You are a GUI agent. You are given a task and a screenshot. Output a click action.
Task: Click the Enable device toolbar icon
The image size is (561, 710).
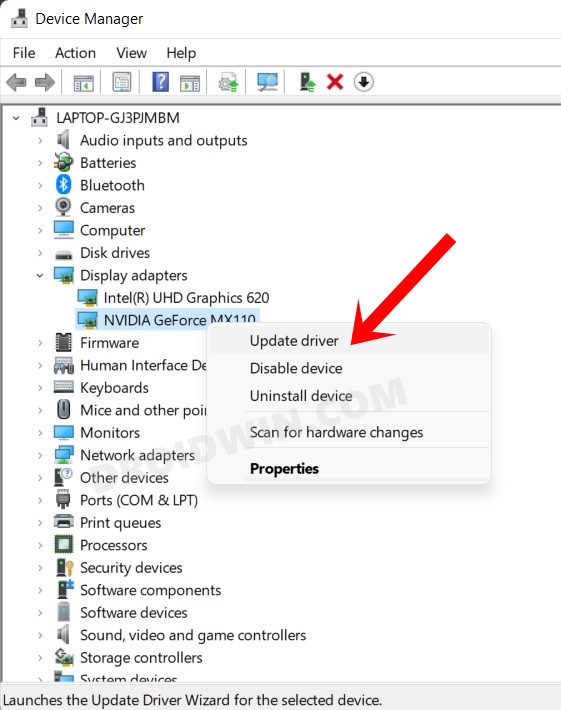pyautogui.click(x=307, y=82)
